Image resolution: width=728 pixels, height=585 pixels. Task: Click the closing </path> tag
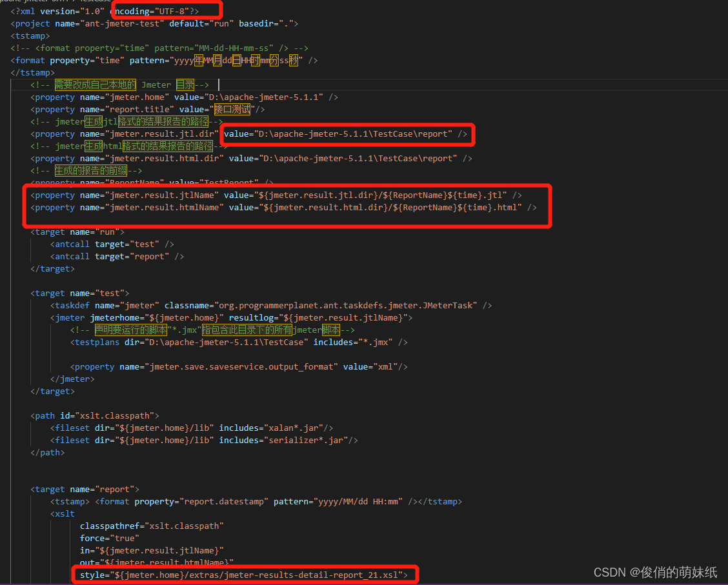click(x=47, y=453)
